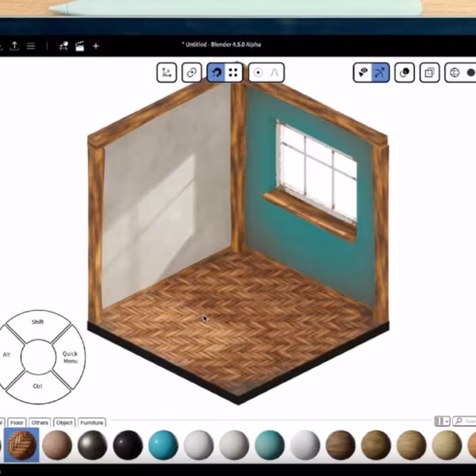Click the Alt segment of radial menu

coord(9,355)
